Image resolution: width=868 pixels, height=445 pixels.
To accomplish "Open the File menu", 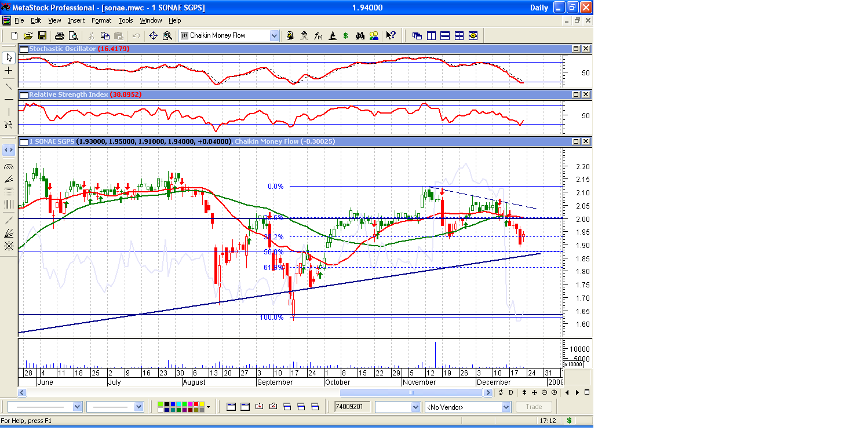I will coord(19,20).
